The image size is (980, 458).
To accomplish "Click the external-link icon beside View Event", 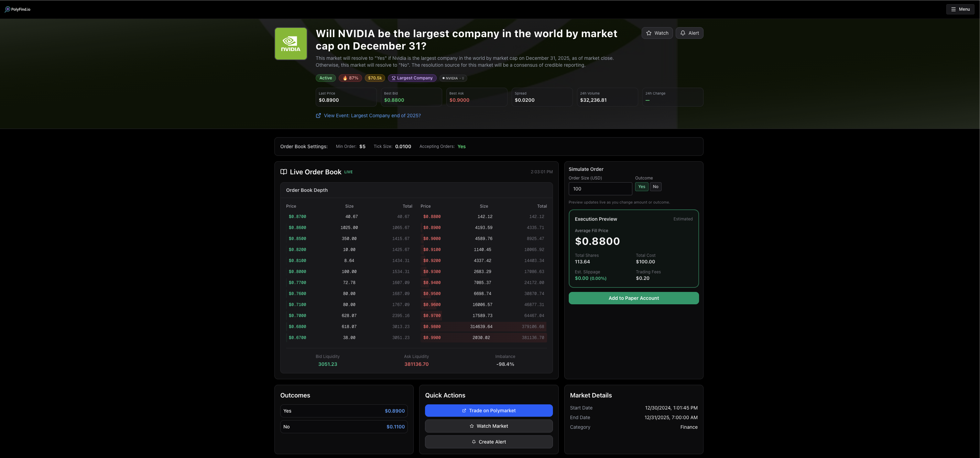I will [x=318, y=115].
